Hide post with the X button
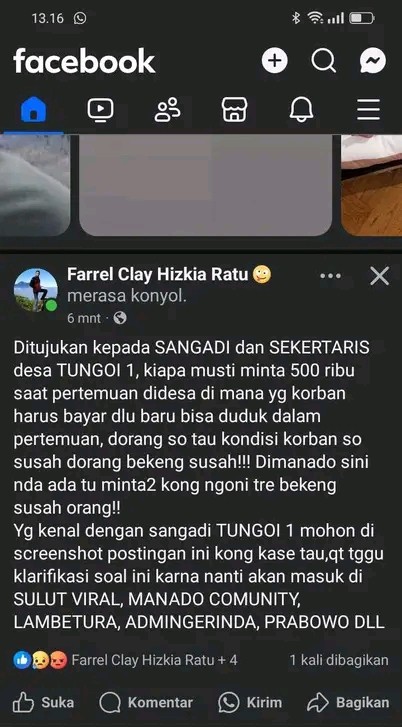 tap(379, 276)
